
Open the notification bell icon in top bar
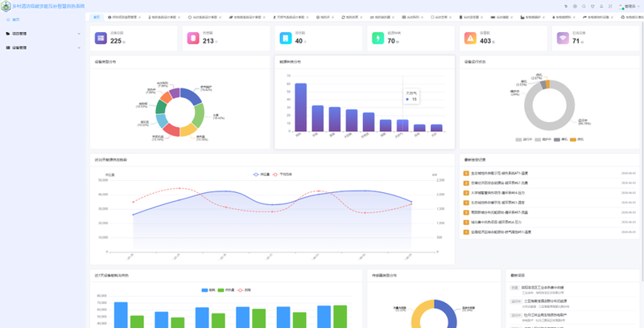tap(601, 6)
